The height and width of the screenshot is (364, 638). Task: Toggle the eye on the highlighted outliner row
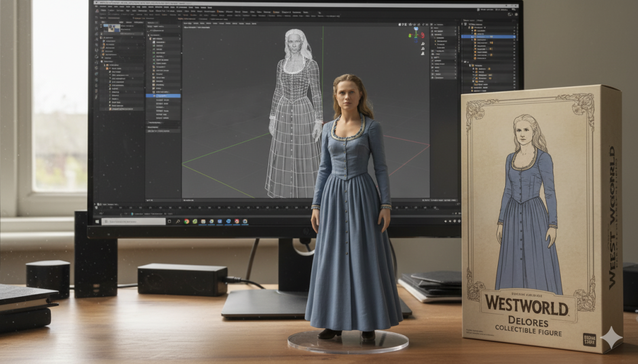(514, 37)
